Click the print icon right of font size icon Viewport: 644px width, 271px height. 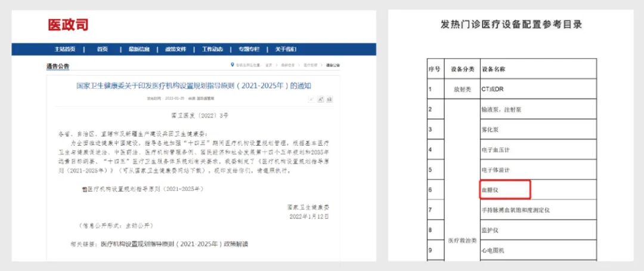[329, 99]
